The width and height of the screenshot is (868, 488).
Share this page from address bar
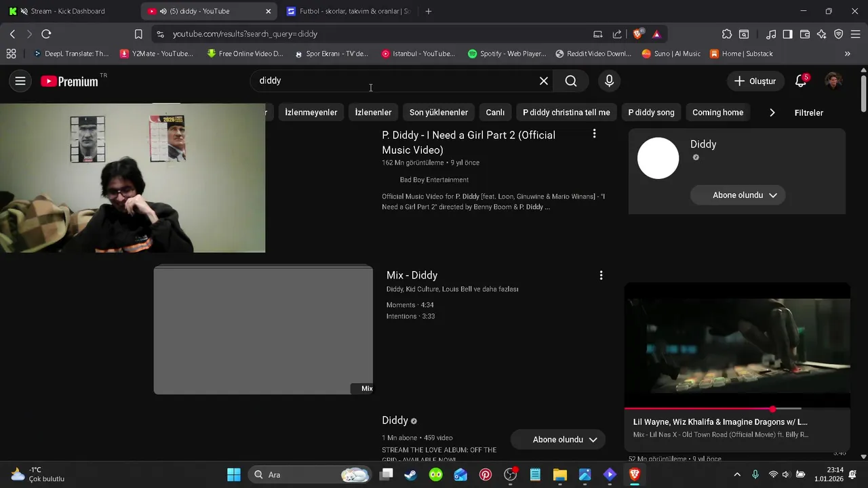tap(617, 34)
